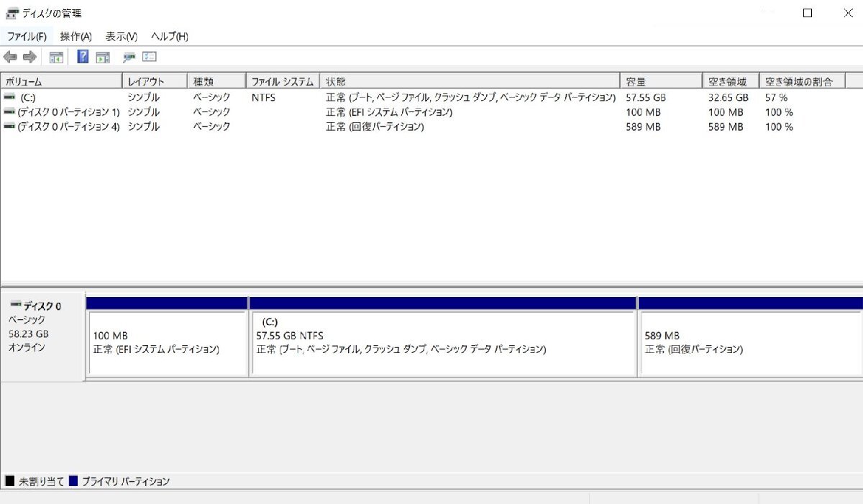The image size is (863, 504).
Task: Click the 正常 (EFI システム パーティション) status in list
Action: tap(389, 111)
